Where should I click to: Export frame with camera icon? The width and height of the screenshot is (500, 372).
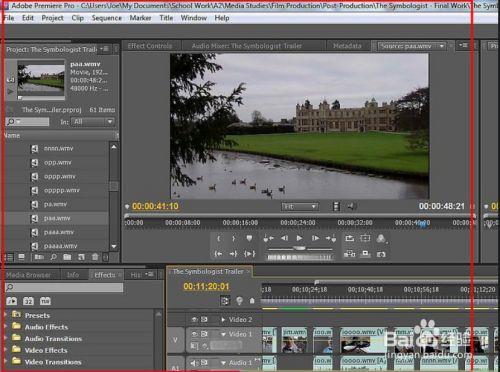[x=381, y=254]
